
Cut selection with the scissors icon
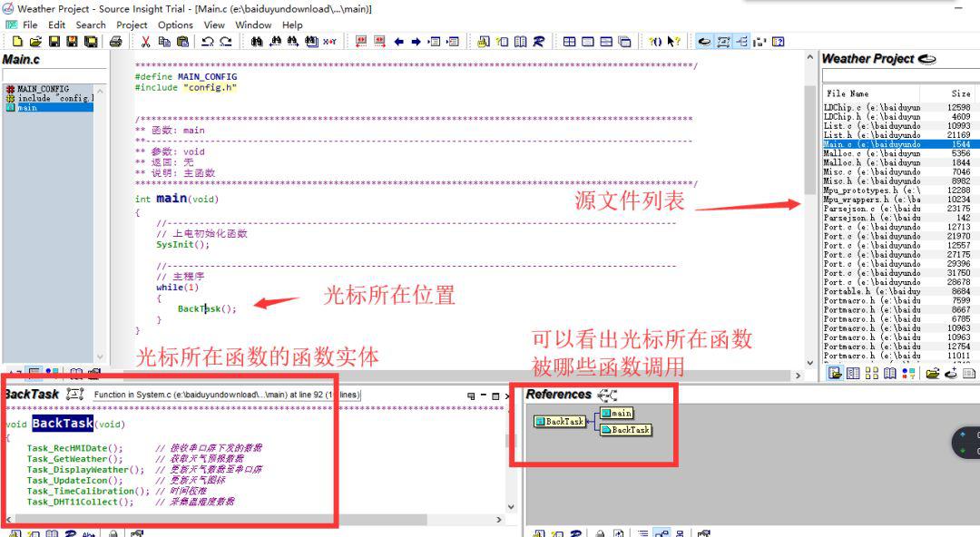pyautogui.click(x=145, y=42)
